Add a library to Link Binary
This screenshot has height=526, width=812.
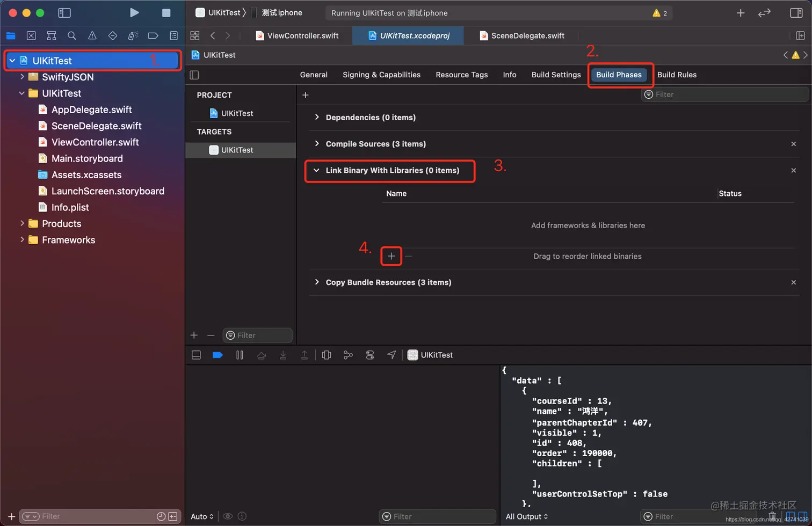392,257
